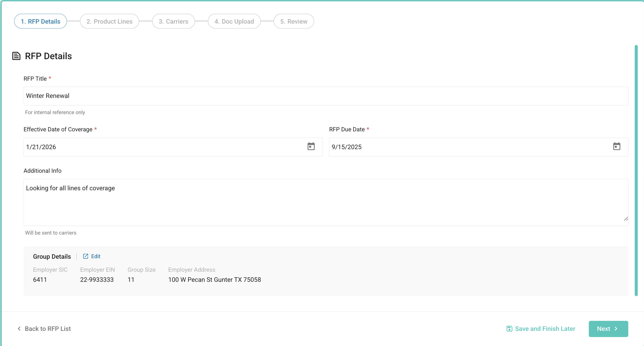Image resolution: width=644 pixels, height=346 pixels.
Task: Click the Group Size column label
Action: pyautogui.click(x=142, y=270)
